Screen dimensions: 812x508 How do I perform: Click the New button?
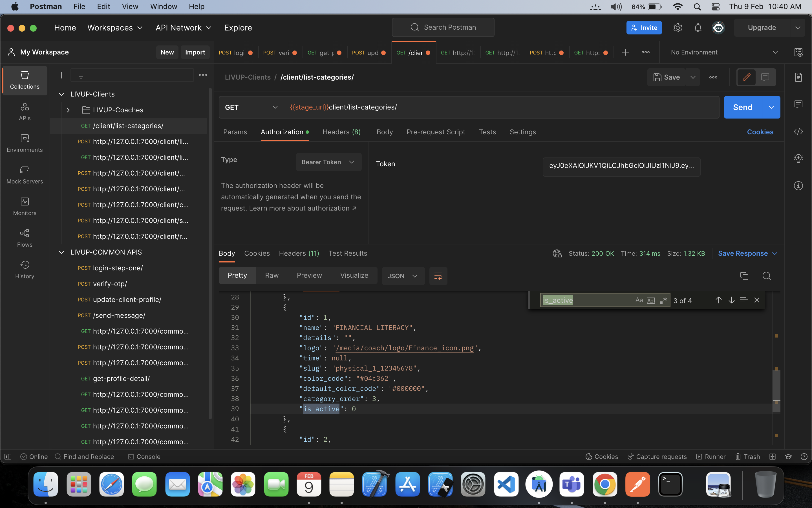click(x=167, y=52)
